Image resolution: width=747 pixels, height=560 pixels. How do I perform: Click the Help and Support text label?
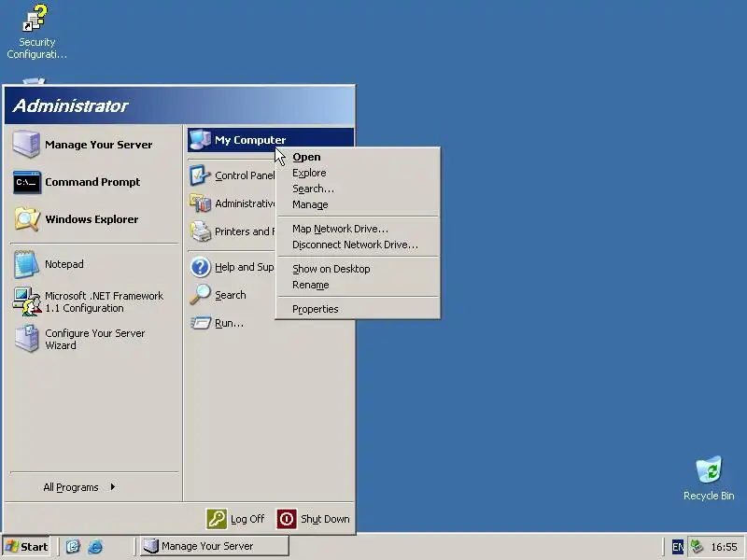[245, 267]
